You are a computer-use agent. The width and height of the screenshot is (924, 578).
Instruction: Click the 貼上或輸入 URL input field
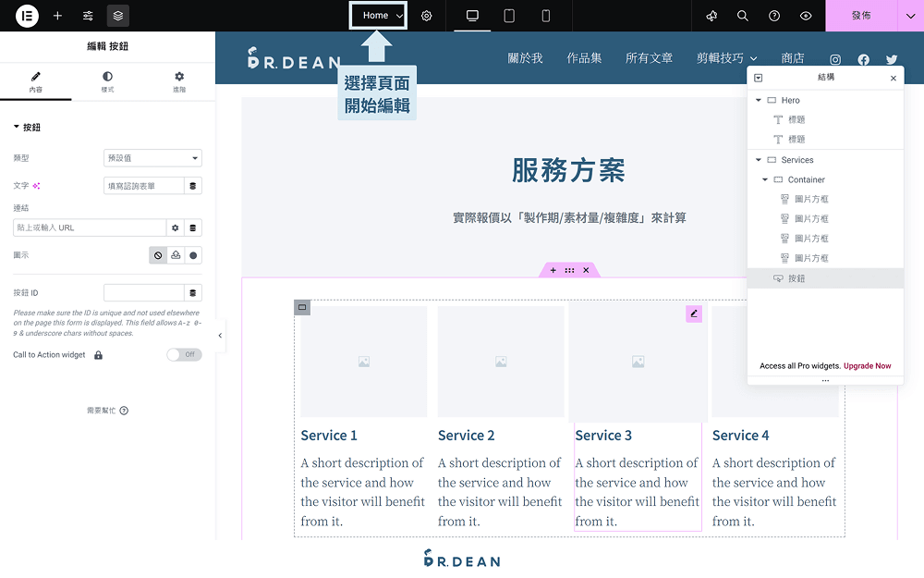88,227
